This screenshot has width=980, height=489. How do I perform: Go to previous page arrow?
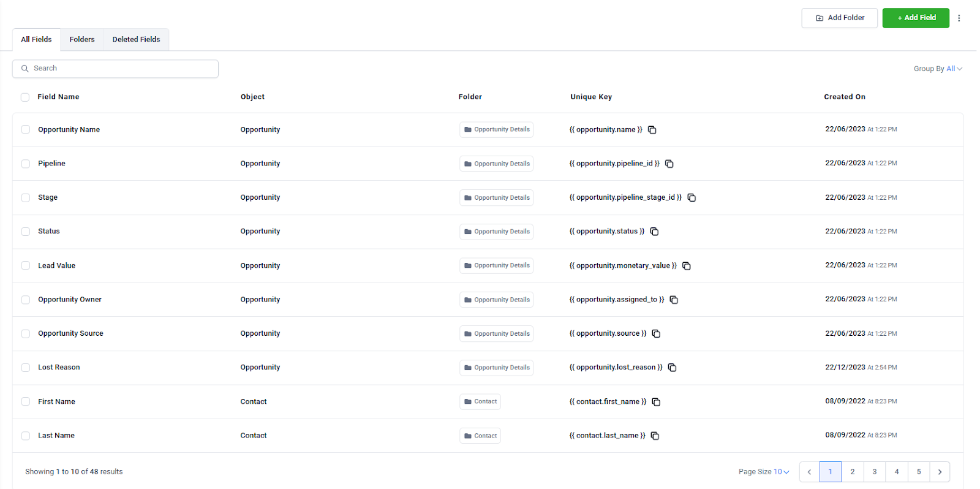(x=809, y=472)
